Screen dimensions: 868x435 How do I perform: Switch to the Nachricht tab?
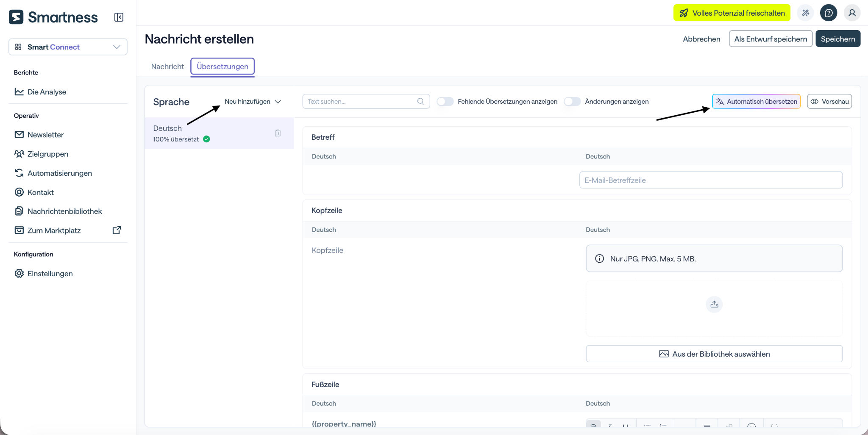click(167, 66)
